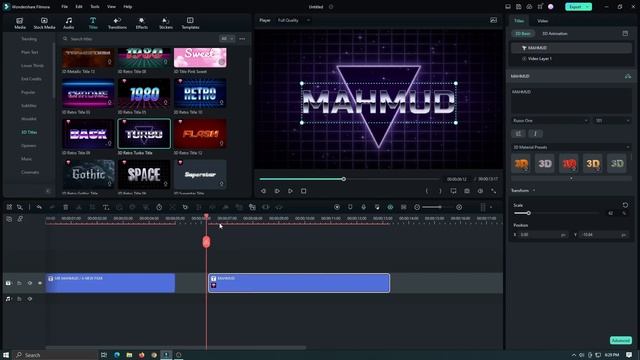Click the text tool icon in timeline toolbar
The image size is (640, 360).
(x=106, y=207)
